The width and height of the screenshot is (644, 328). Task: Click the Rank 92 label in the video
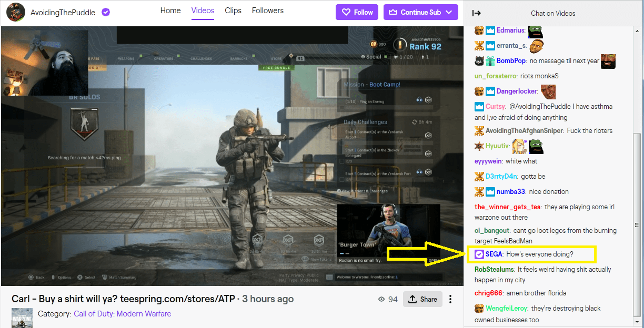pos(425,46)
